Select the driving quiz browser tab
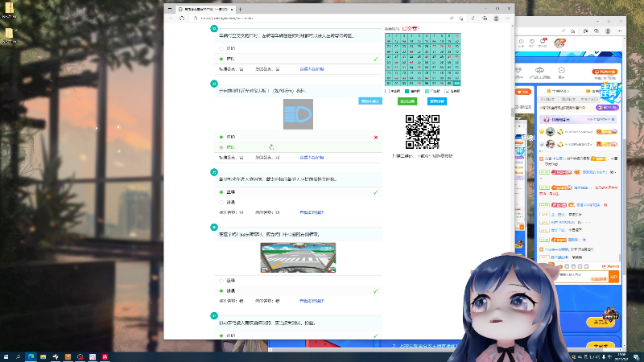 [x=205, y=9]
